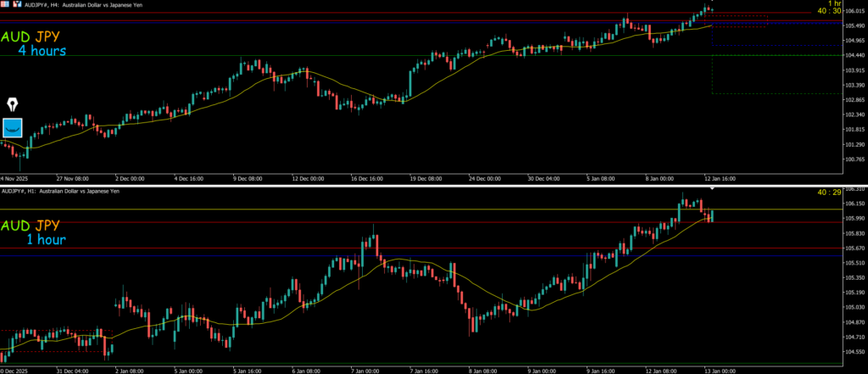868x374 pixels.
Task: Click the AUD JPY label on the H4 chart
Action: click(36, 37)
